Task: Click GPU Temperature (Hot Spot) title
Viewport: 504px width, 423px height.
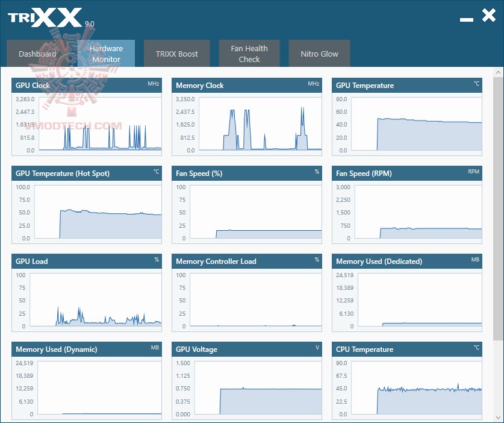Action: (63, 174)
